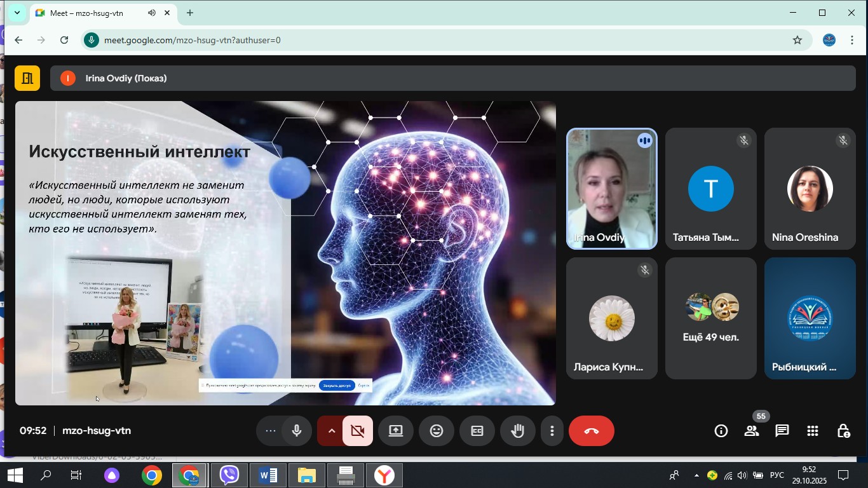Open more options three-dot menu
Viewport: 868px width, 488px height.
pyautogui.click(x=552, y=431)
